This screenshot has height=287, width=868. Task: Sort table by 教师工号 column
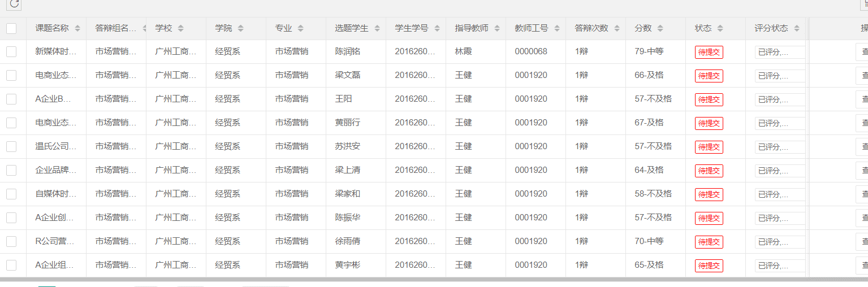[557, 28]
